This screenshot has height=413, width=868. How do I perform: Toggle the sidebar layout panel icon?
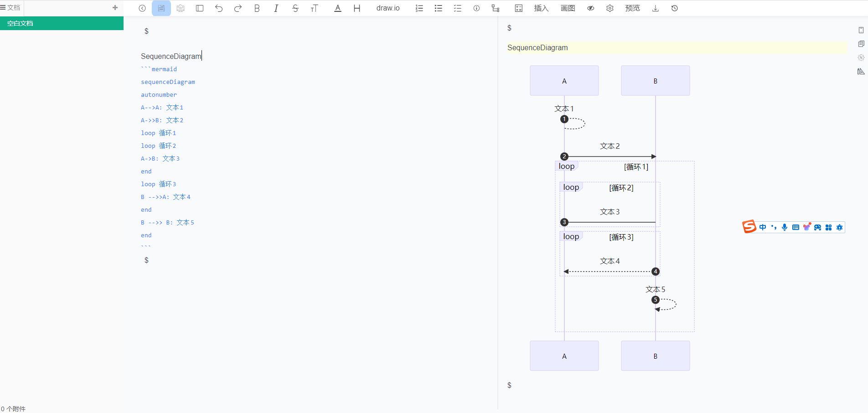pyautogui.click(x=200, y=8)
